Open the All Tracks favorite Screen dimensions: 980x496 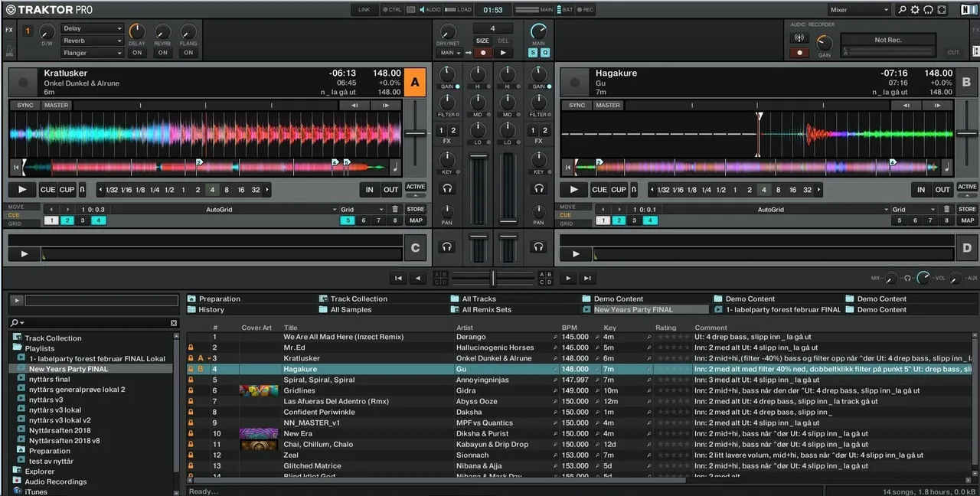[x=474, y=299]
